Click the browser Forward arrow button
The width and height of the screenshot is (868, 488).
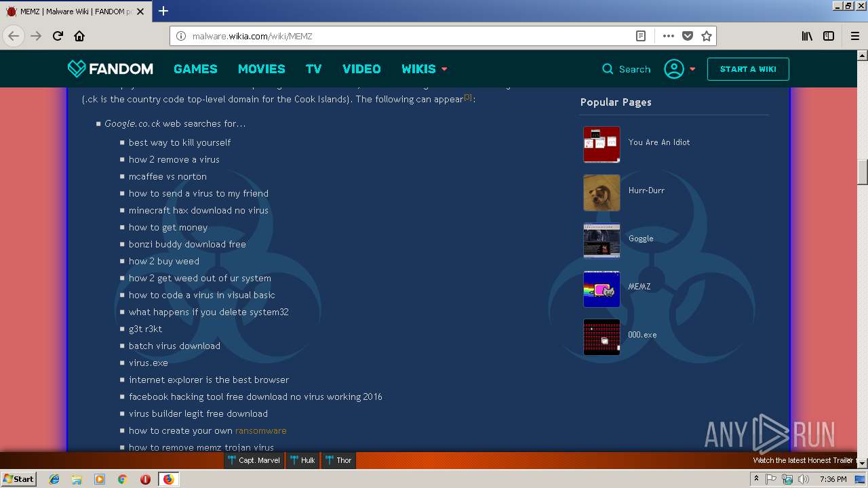pos(36,36)
